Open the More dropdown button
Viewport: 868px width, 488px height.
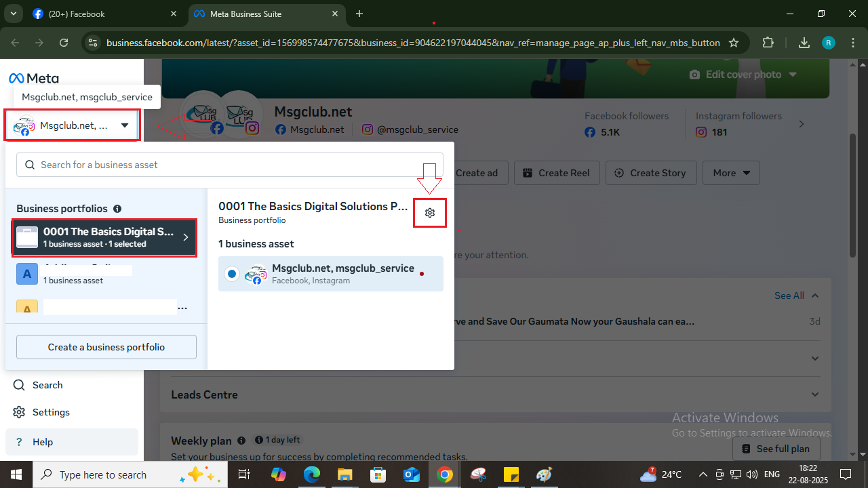[731, 173]
